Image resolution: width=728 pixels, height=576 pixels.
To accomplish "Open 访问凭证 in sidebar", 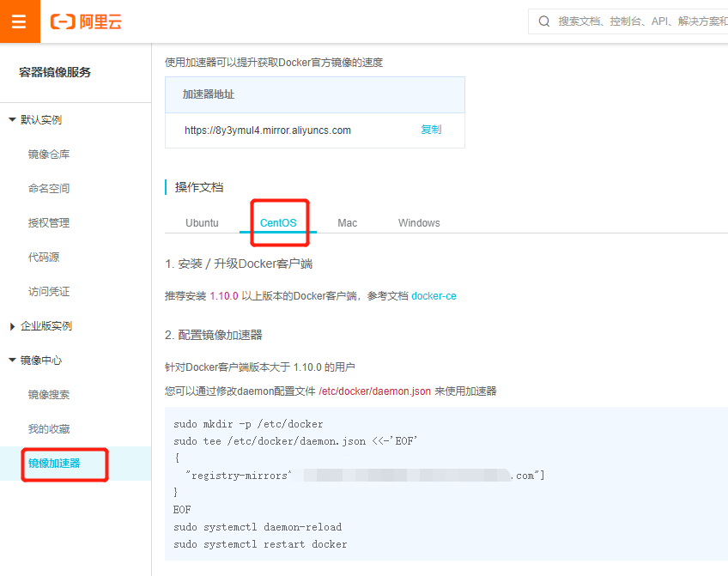I will coord(49,292).
